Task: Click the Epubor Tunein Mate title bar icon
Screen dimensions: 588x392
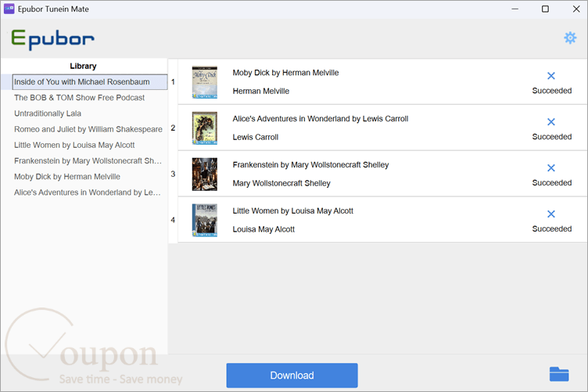Action: (x=9, y=9)
